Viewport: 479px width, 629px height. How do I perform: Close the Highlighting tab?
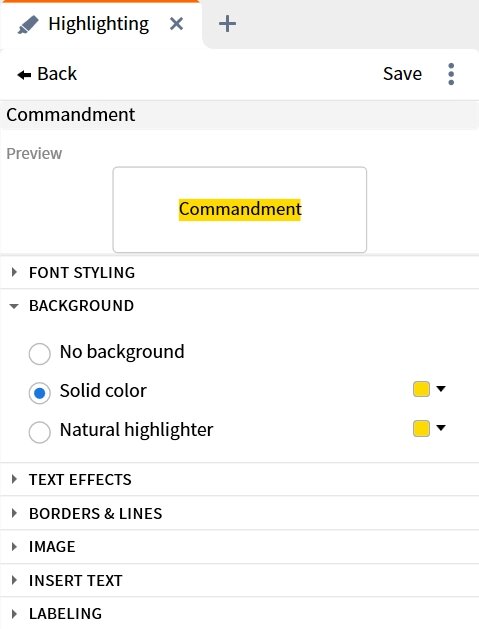[177, 24]
